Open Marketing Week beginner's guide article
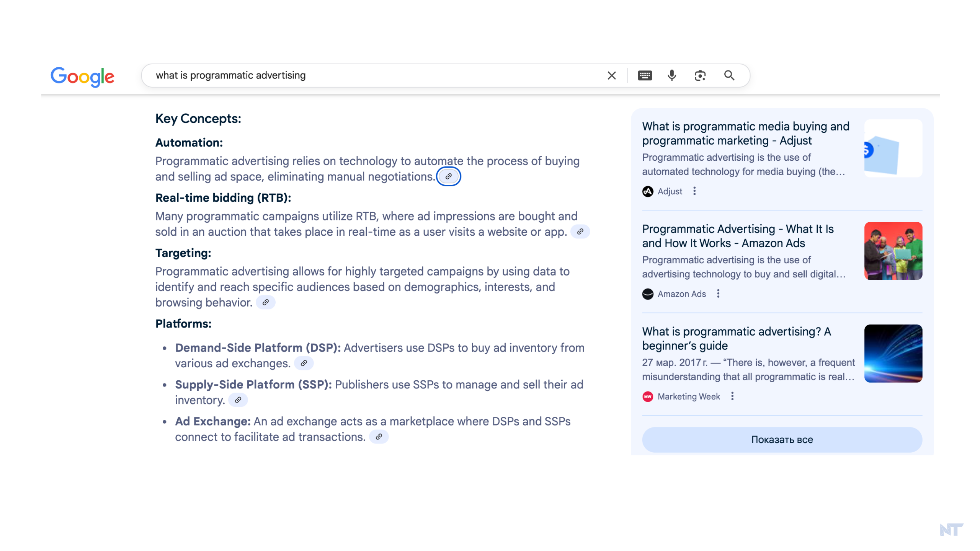980x551 pixels. point(736,339)
